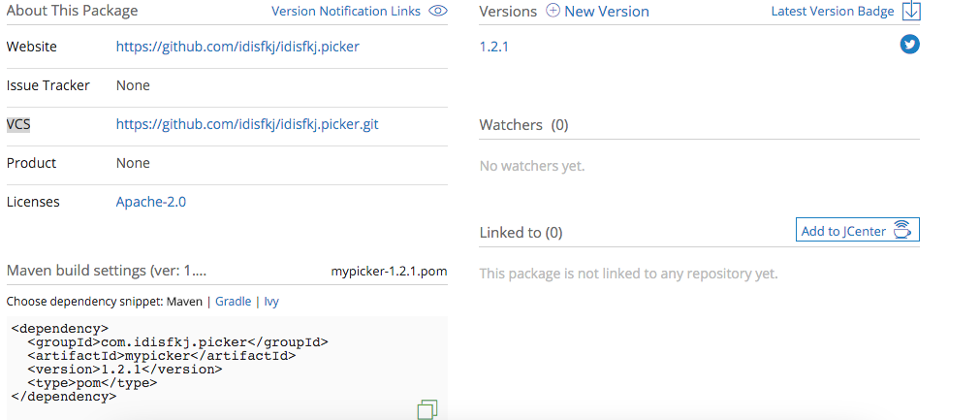Open the Version Notification Links
Viewport: 980px width, 420px height.
345,12
